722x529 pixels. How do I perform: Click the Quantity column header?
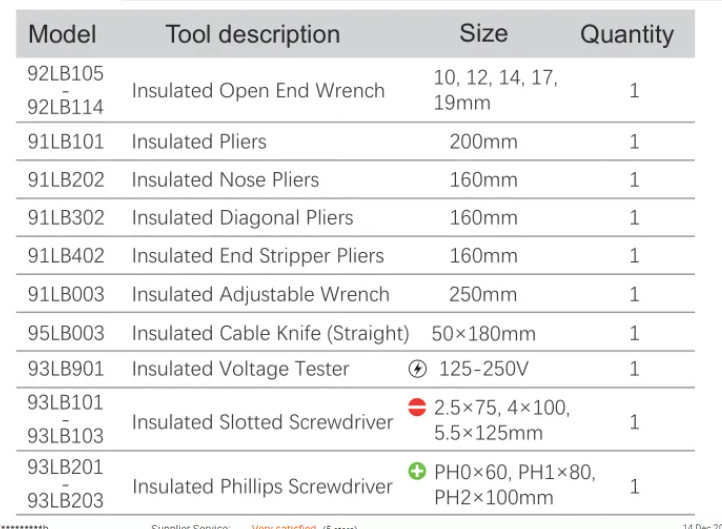[627, 35]
